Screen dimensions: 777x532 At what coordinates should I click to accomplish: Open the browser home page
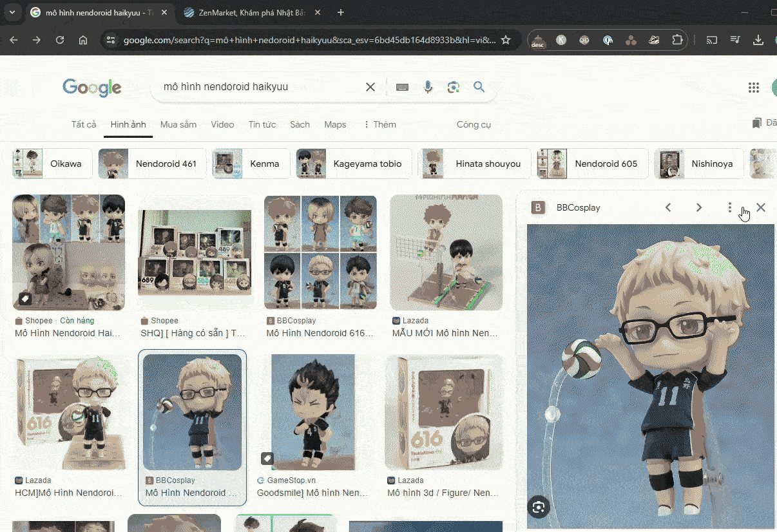(x=83, y=40)
